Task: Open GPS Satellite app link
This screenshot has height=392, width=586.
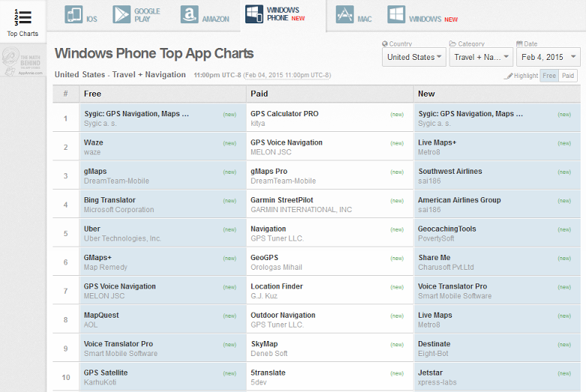Action: (106, 373)
